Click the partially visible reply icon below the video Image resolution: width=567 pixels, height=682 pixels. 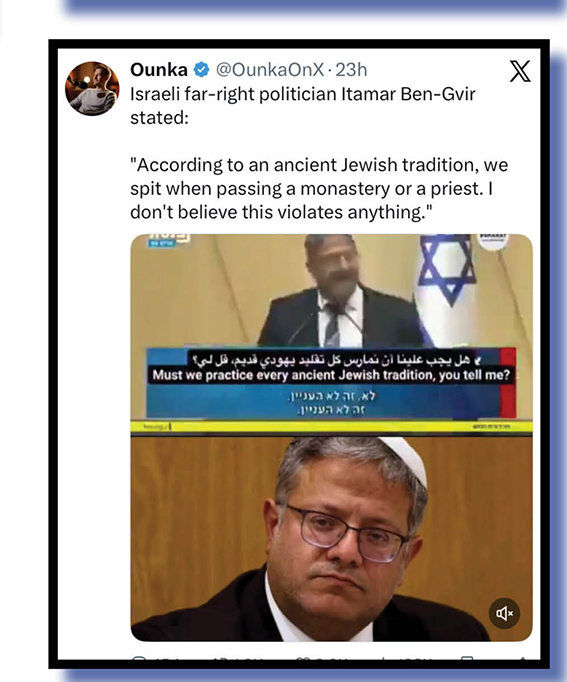pos(138,658)
